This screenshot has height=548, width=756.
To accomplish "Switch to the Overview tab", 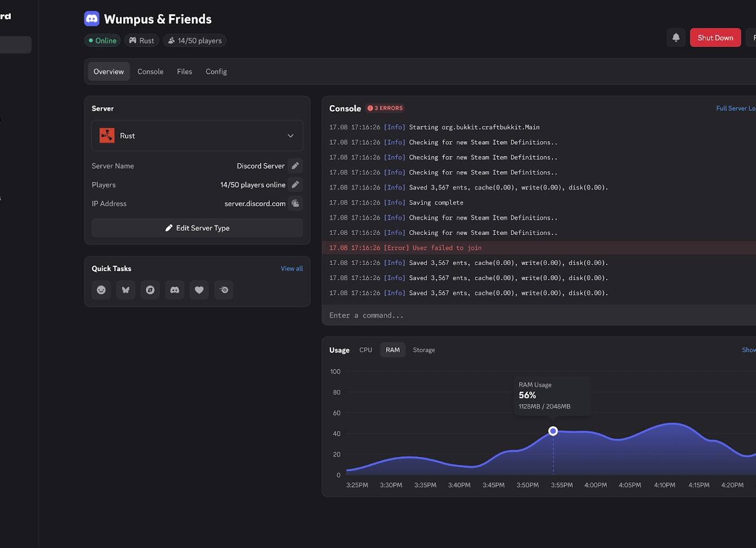I will pos(109,72).
